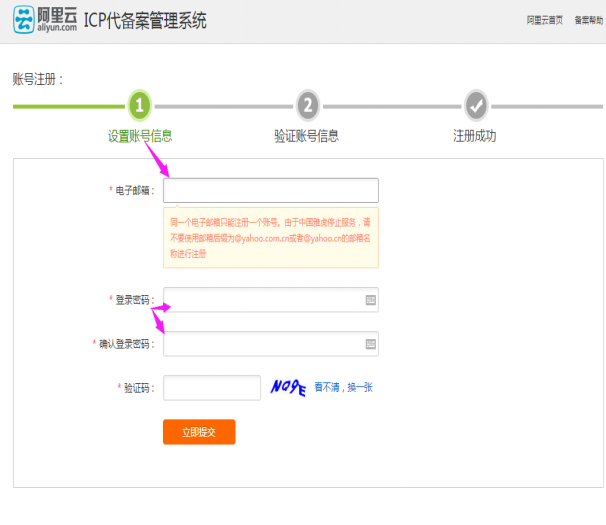
Task: Click the yellow yahoo email notice box
Action: tap(270, 238)
